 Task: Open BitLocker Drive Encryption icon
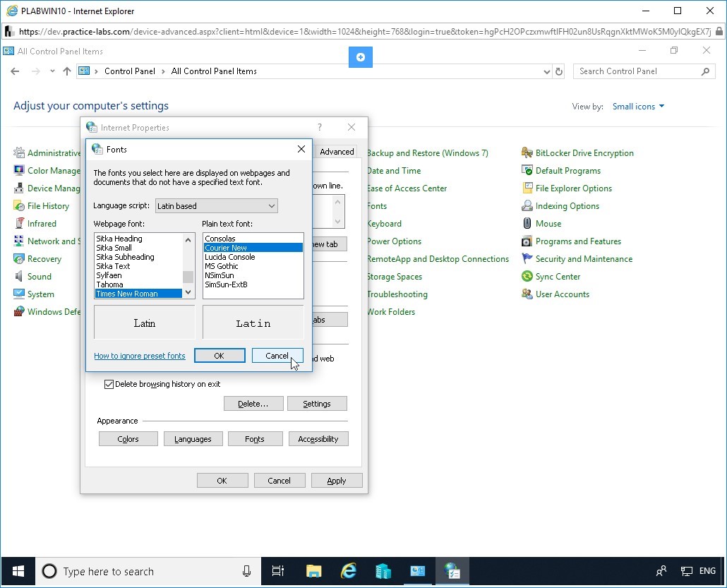(527, 152)
